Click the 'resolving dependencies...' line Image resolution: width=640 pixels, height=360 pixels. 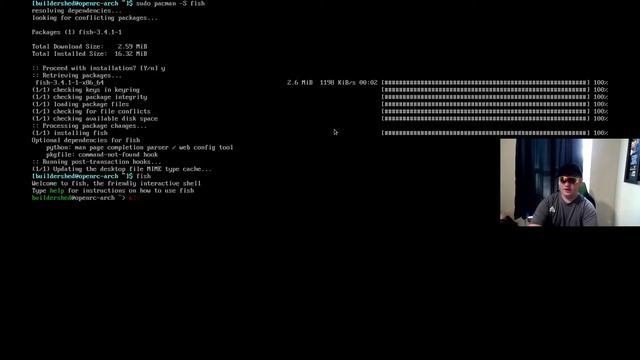coord(77,11)
